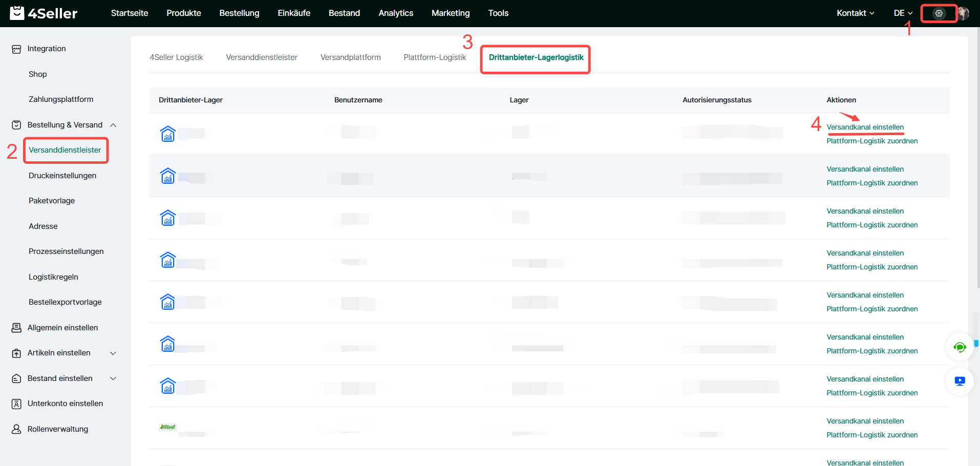The image size is (980, 466).
Task: Click the Rollenverwaltung sidebar icon
Action: [x=16, y=429]
